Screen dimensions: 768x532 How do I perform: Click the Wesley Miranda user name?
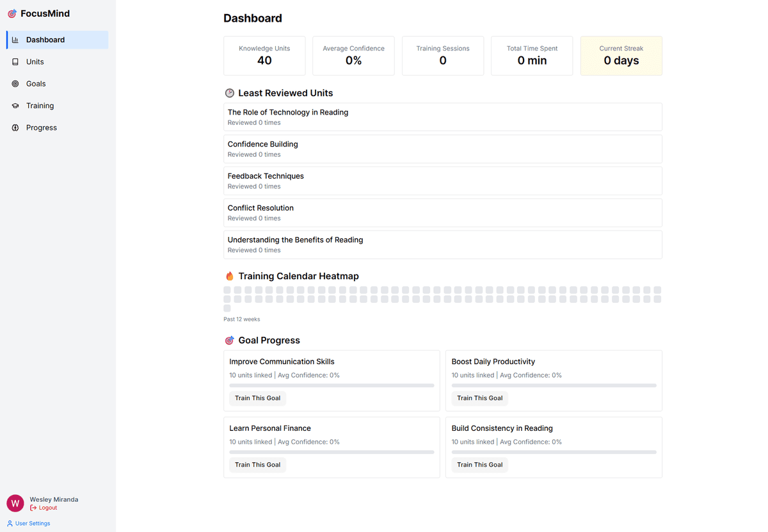[54, 499]
